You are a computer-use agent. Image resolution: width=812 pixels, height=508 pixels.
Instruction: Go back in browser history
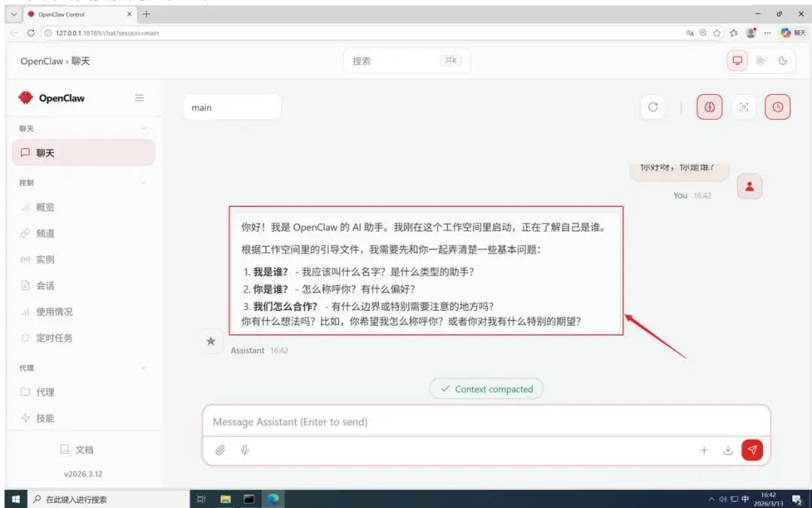point(14,32)
